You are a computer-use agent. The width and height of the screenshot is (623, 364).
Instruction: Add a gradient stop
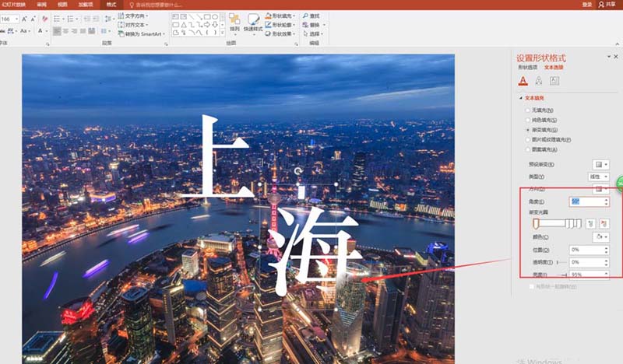click(590, 224)
